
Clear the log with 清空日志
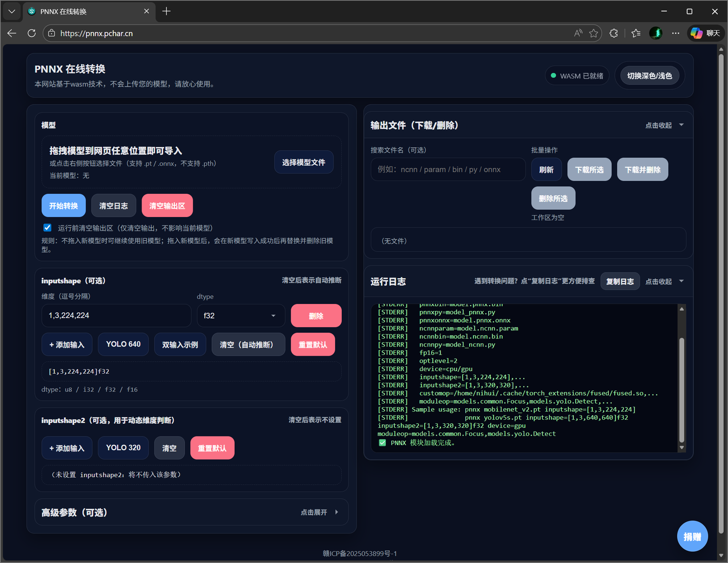[x=114, y=206]
